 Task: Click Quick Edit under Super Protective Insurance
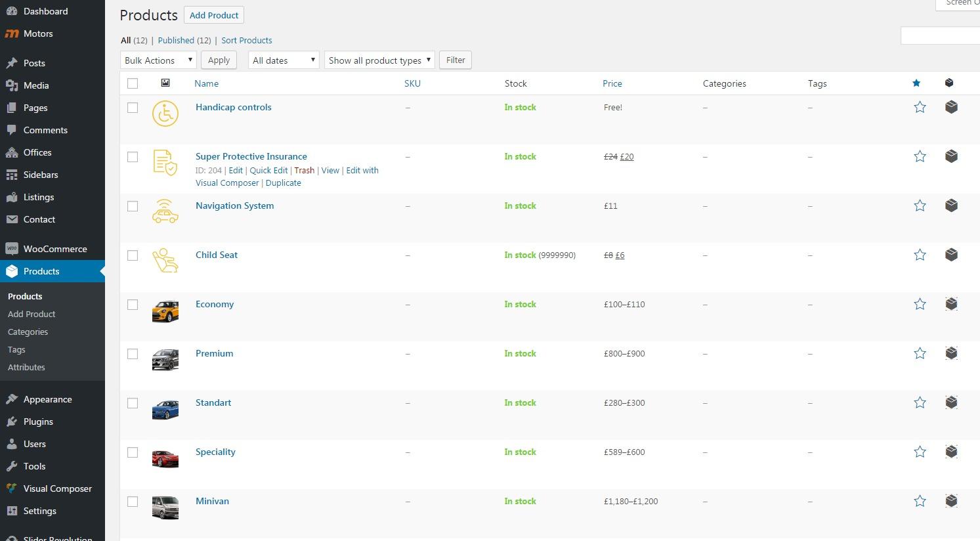[x=268, y=170]
